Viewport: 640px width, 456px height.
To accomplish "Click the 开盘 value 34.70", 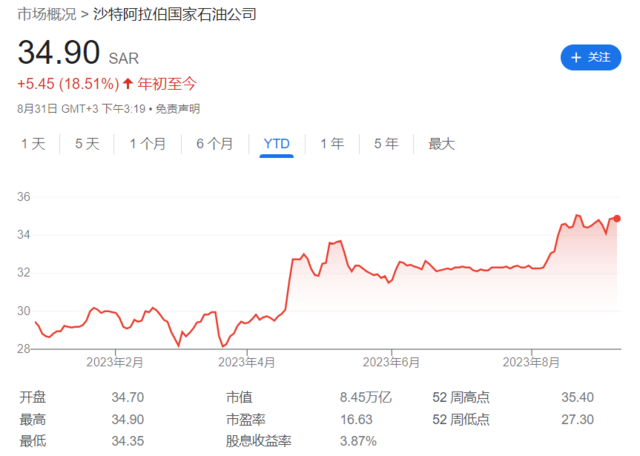I will [128, 397].
